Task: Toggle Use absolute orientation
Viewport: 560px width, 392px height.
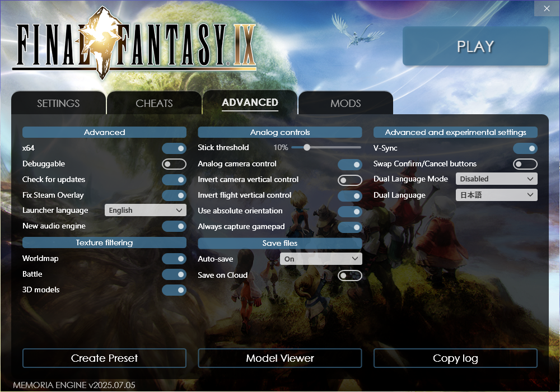Action: tap(350, 211)
